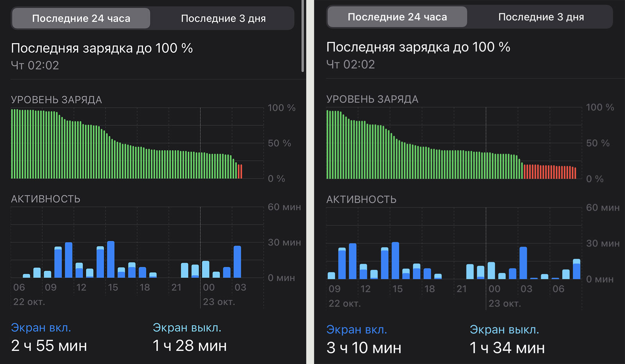Tap first green battery bar in left chart

(12, 144)
